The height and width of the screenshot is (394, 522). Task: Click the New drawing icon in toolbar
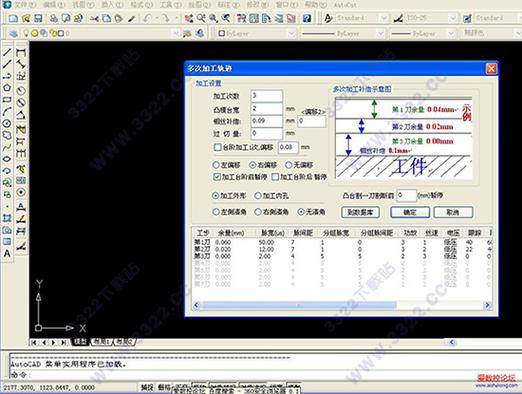[13, 18]
